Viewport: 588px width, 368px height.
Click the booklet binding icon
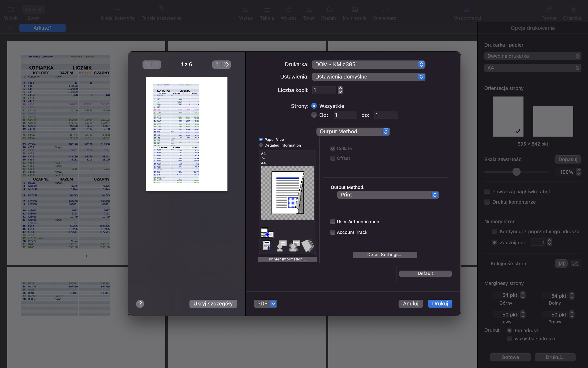coord(308,246)
